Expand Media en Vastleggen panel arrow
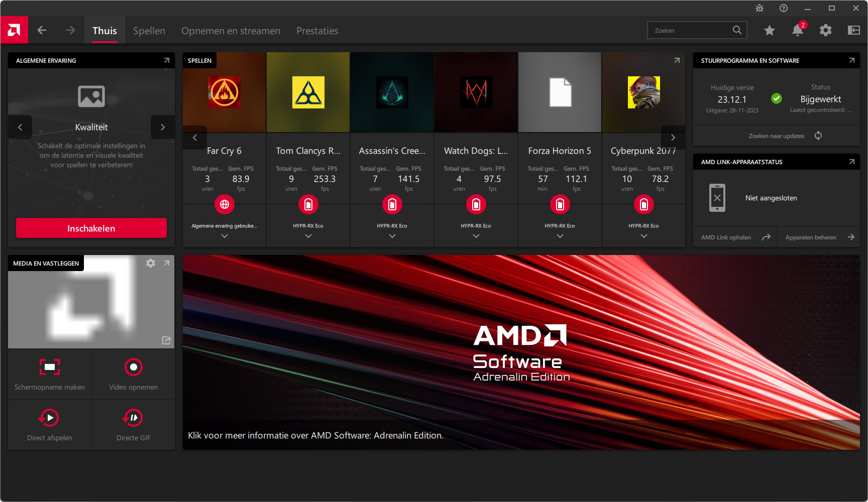 [x=167, y=263]
